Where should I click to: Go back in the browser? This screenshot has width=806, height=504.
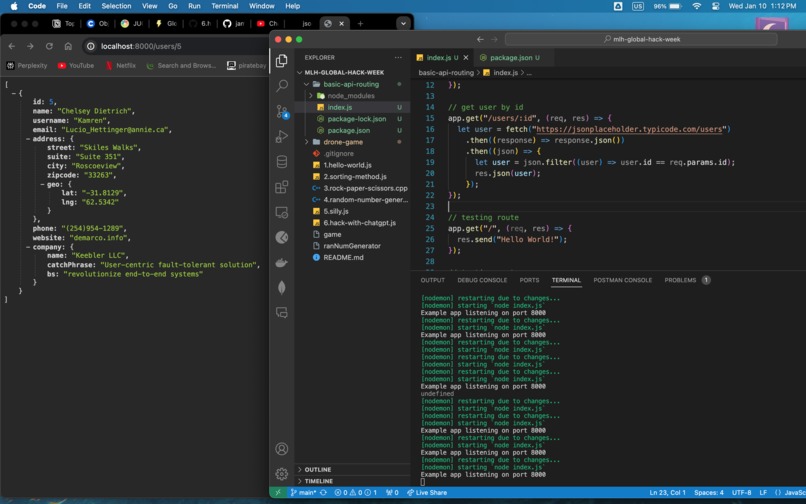(12, 46)
